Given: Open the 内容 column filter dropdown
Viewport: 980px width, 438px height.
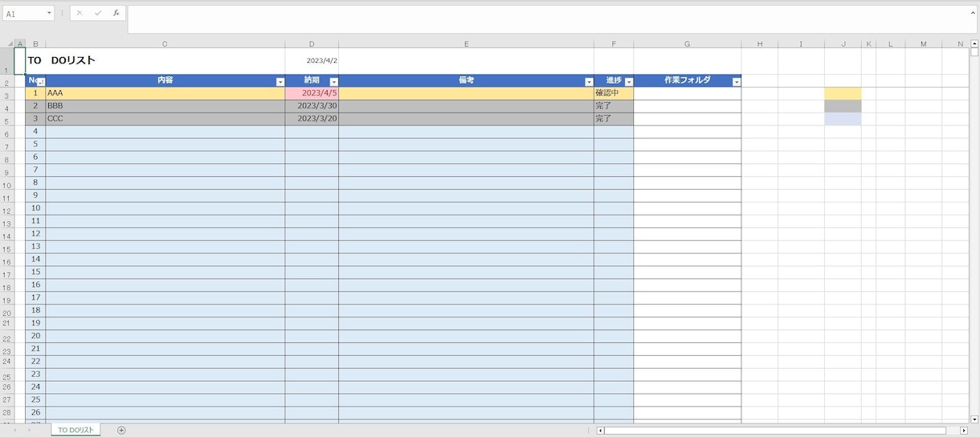Looking at the screenshot, I should click(280, 82).
